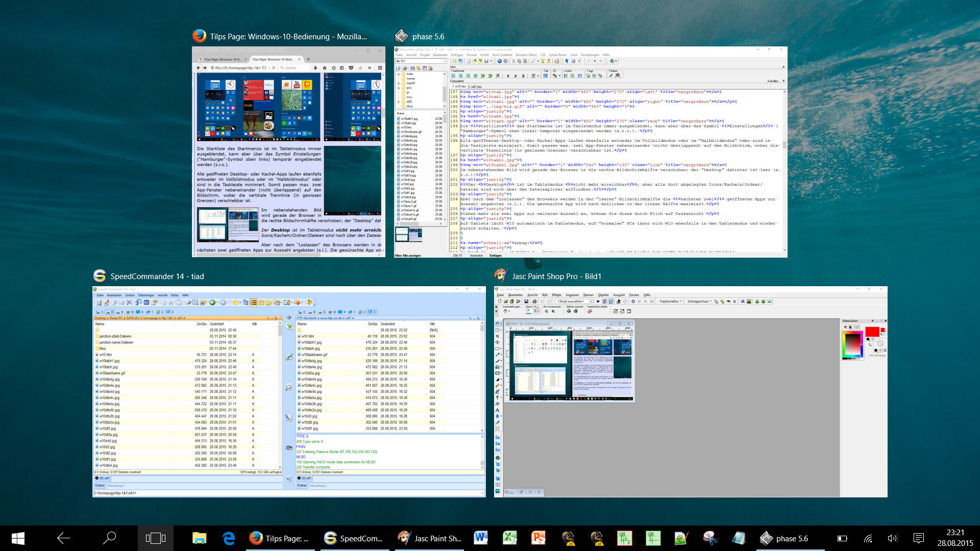Launch PowerPoint from the taskbar
This screenshot has width=980, height=551.
tap(538, 538)
